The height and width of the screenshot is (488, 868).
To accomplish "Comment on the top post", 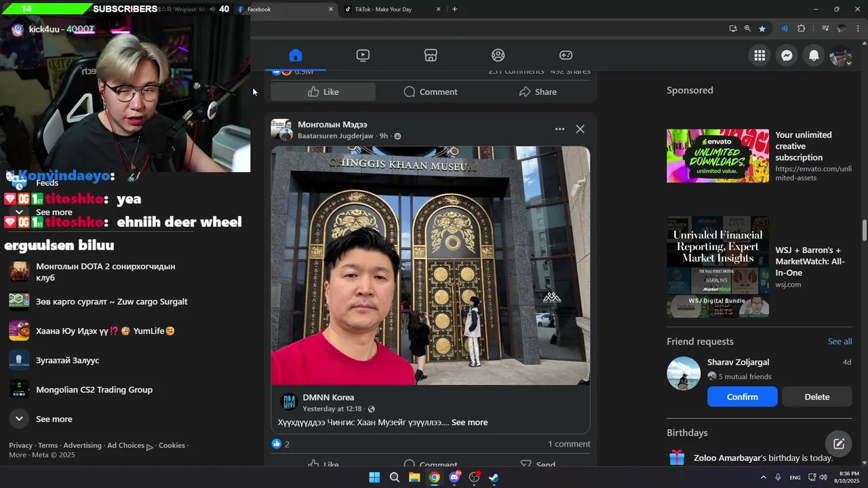I will click(x=431, y=91).
